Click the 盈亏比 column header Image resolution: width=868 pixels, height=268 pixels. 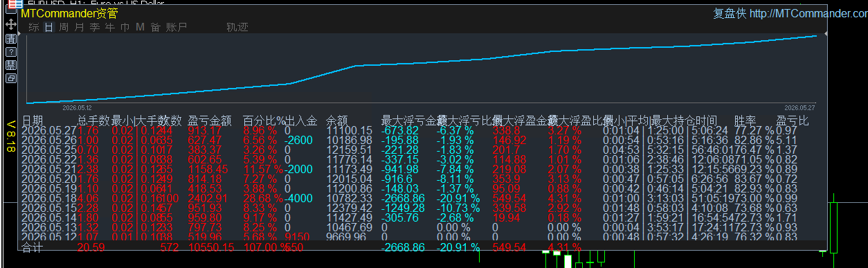click(x=793, y=121)
